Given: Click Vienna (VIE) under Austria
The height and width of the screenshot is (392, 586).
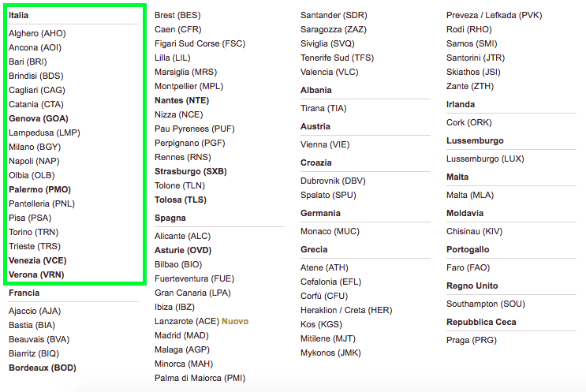Looking at the screenshot, I should pyautogui.click(x=325, y=144).
